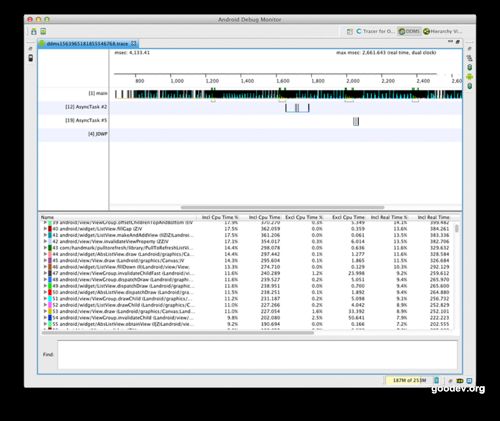Sort by Incl Cpu Time % column
Viewport: 500px width, 421px height.
pos(220,217)
